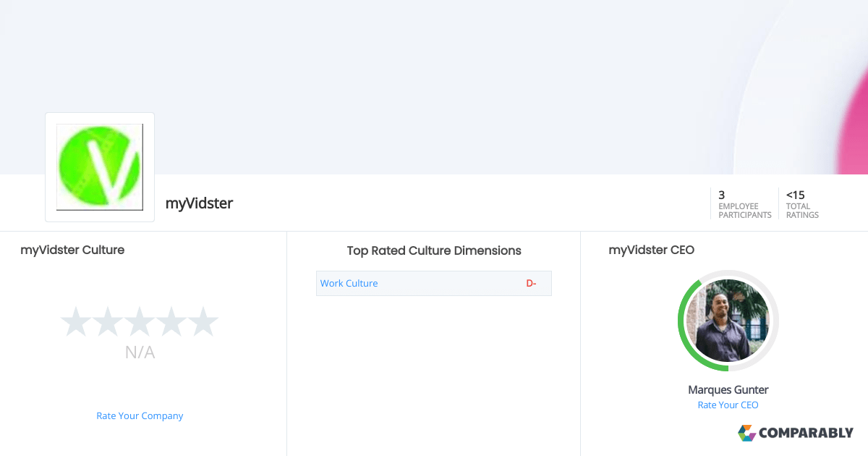
Task: Click the Comparably logo icon
Action: coord(746,433)
